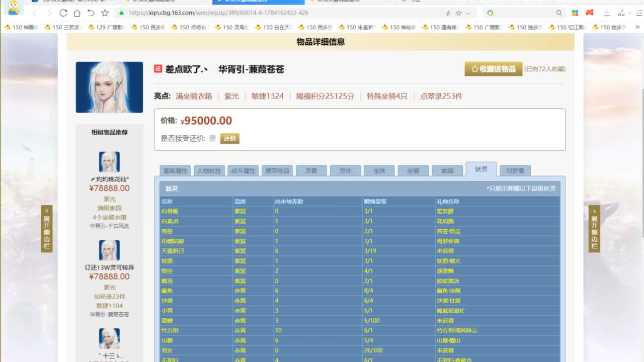Click the '灼灼桃花仙' item name link
The image size is (644, 362).
(x=110, y=179)
